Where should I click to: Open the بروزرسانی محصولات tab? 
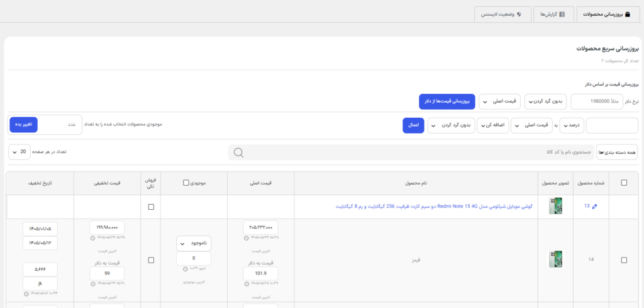click(x=608, y=14)
